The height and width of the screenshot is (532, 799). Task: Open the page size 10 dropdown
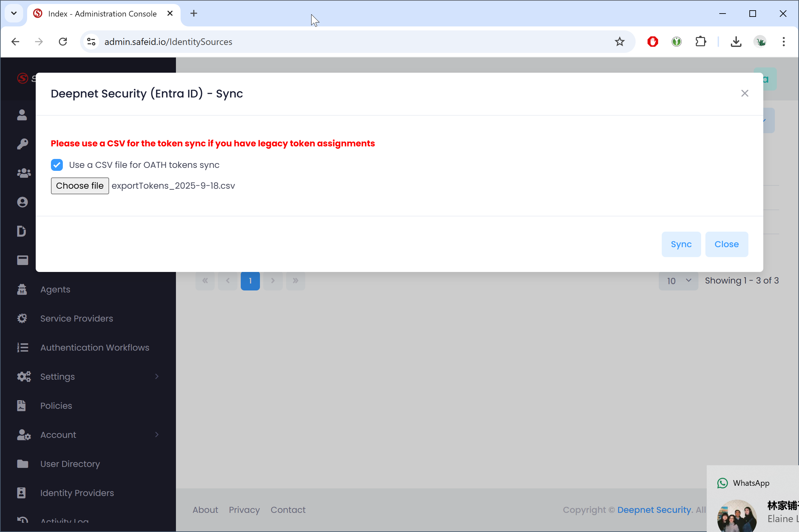678,281
